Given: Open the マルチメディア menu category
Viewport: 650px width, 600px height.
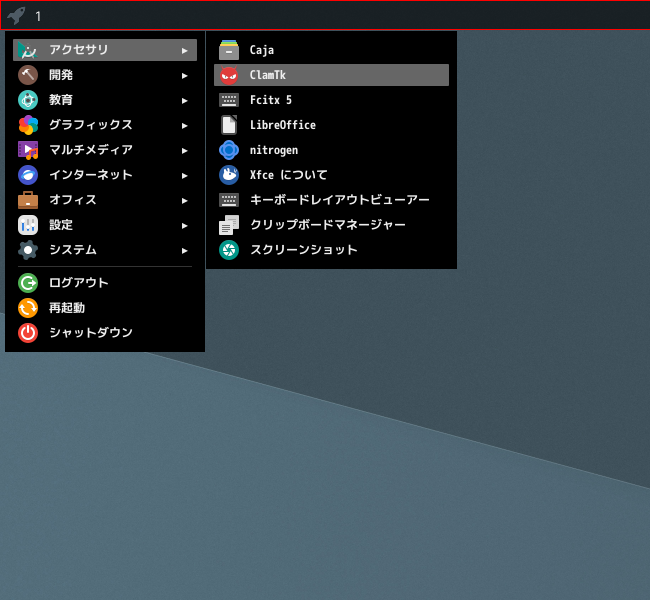Looking at the screenshot, I should (105, 150).
